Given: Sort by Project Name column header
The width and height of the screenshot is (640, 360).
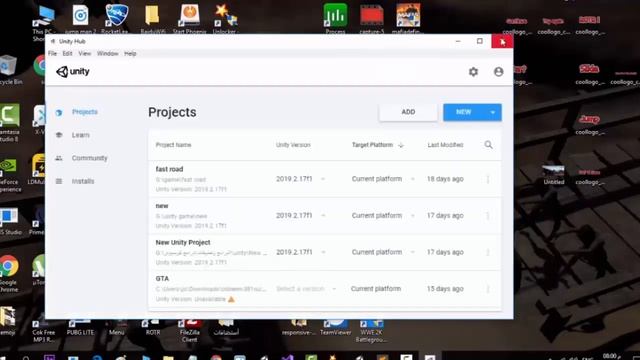Looking at the screenshot, I should (x=173, y=145).
